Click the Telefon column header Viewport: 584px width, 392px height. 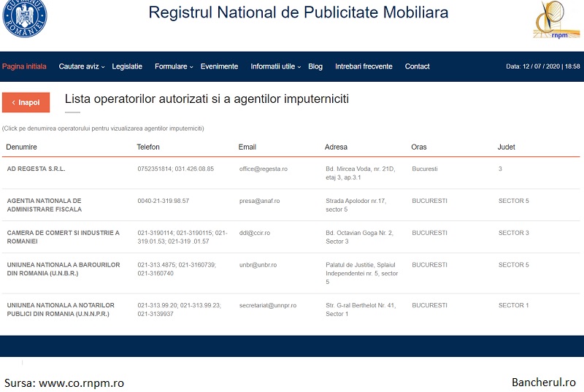(x=148, y=147)
